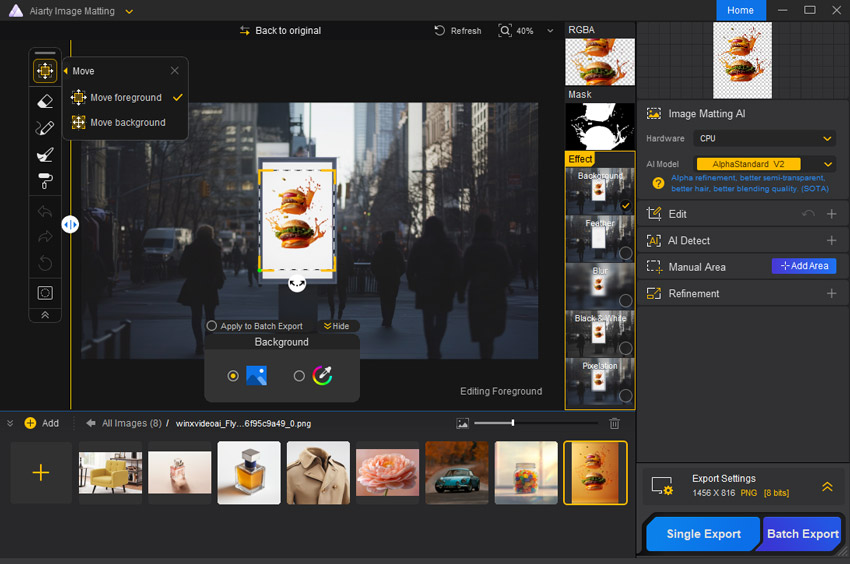This screenshot has height=564, width=850.
Task: Click the large plus add-image tile
Action: 41,473
